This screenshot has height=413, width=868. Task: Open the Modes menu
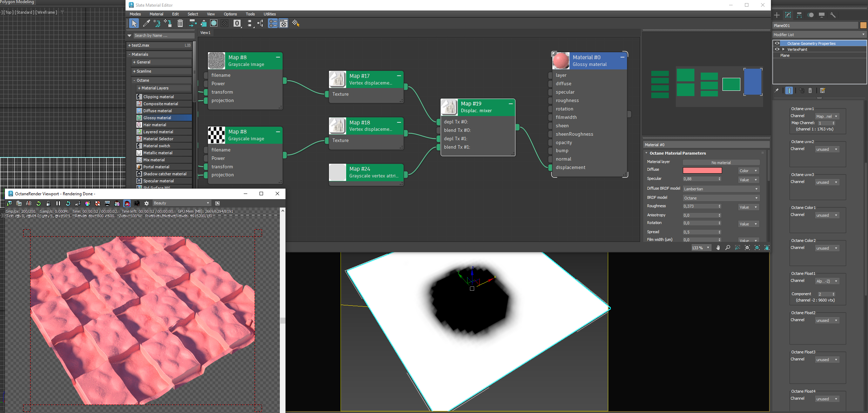[135, 14]
